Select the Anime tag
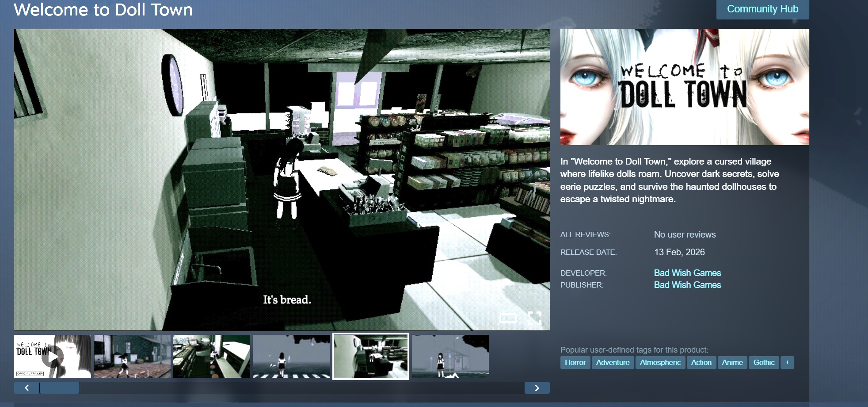Viewport: 868px width, 407px height. [x=732, y=362]
